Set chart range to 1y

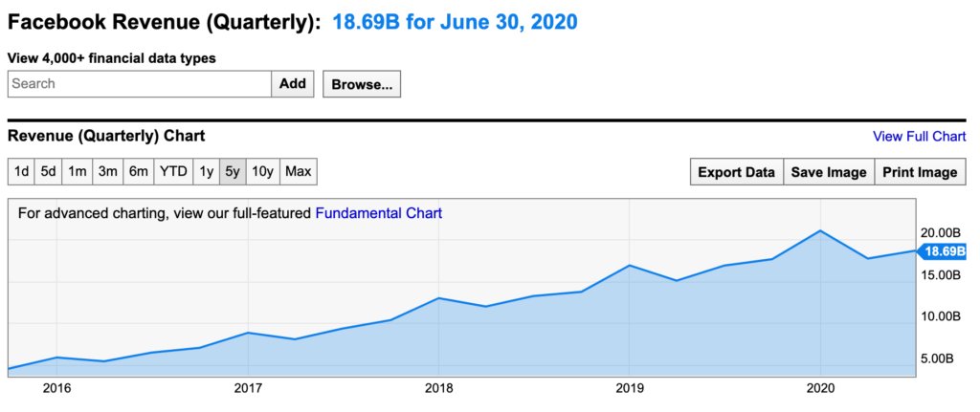[206, 172]
